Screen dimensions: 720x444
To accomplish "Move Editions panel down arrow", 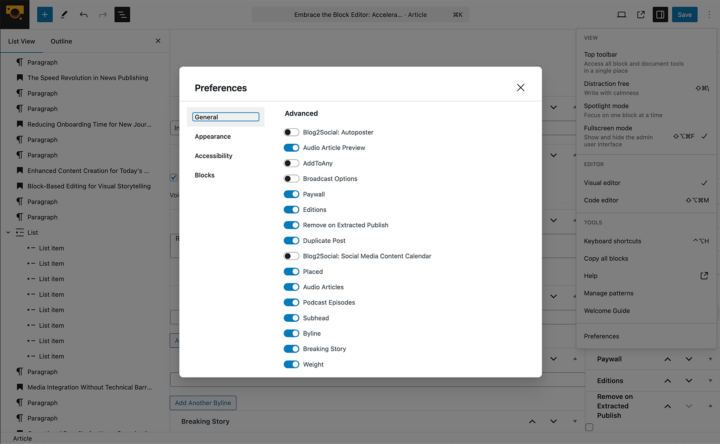I will [x=689, y=381].
